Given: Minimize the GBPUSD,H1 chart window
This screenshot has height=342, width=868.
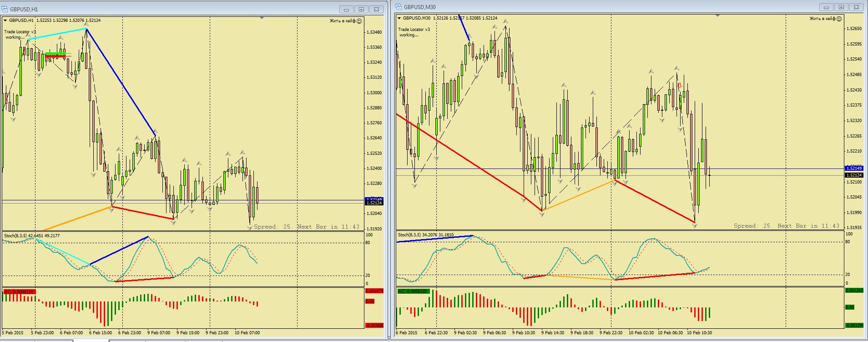Looking at the screenshot, I should (346, 9).
